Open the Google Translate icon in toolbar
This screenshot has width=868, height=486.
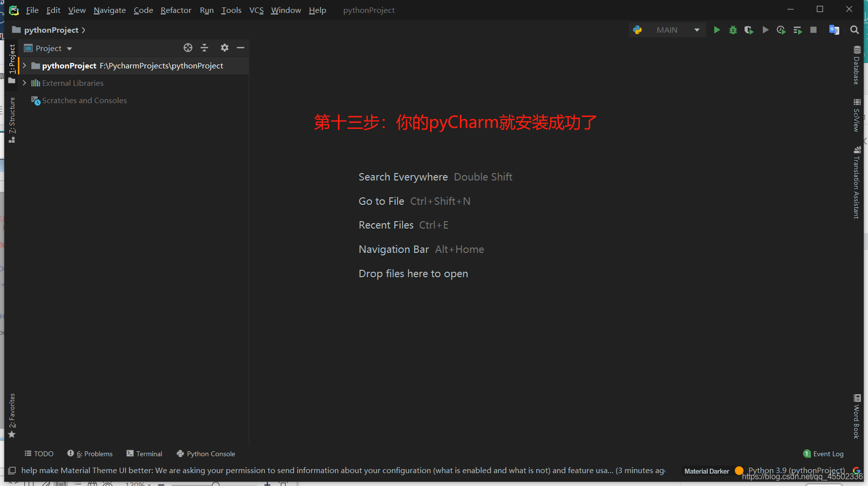click(x=834, y=30)
